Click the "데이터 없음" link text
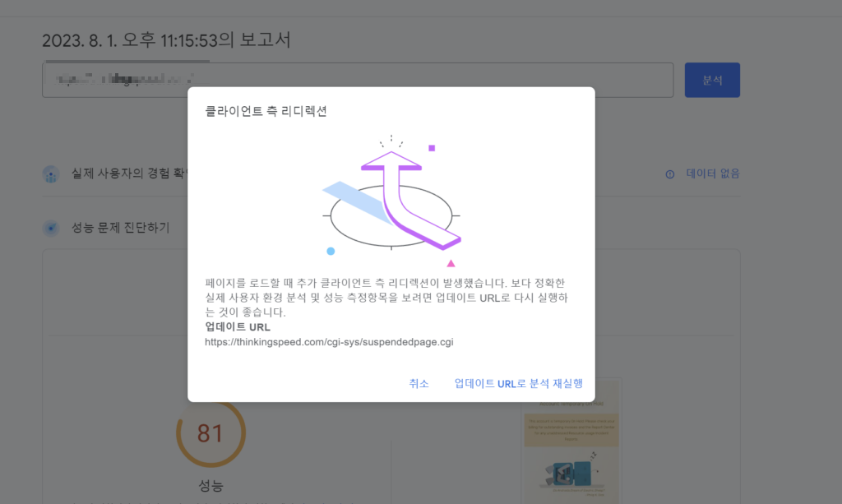 click(x=712, y=173)
